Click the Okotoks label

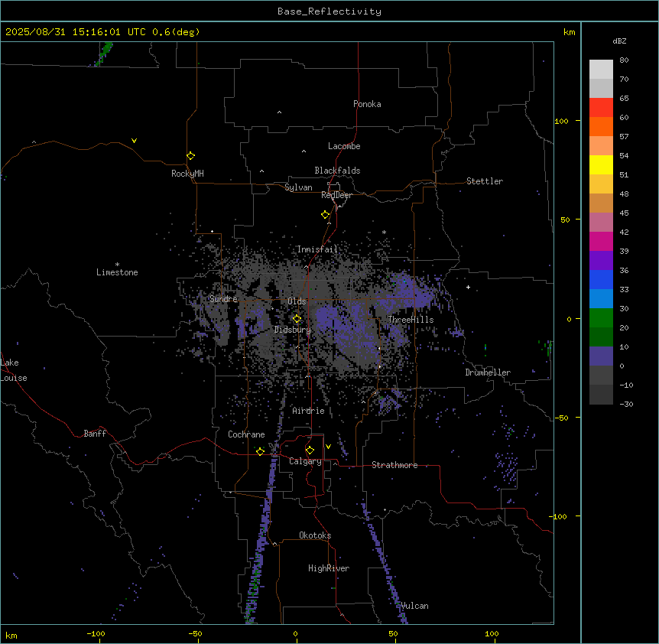(x=315, y=535)
